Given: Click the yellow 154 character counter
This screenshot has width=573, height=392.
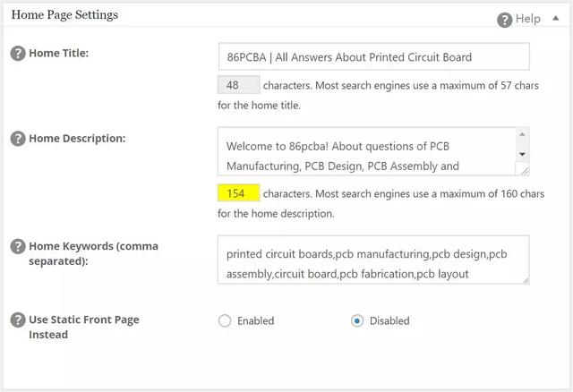Looking at the screenshot, I should pos(239,193).
